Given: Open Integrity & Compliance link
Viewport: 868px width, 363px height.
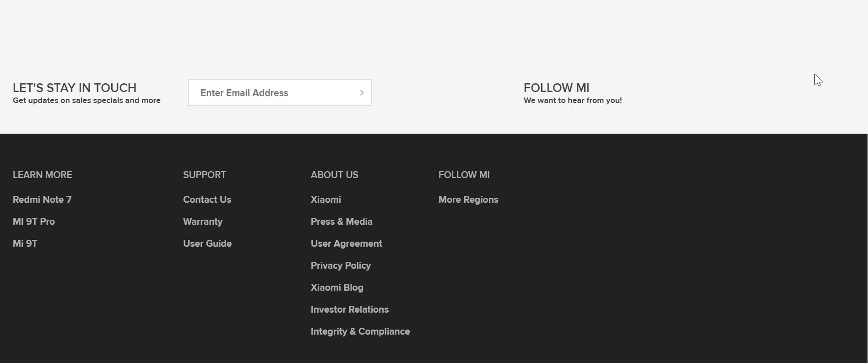Looking at the screenshot, I should pos(360,331).
